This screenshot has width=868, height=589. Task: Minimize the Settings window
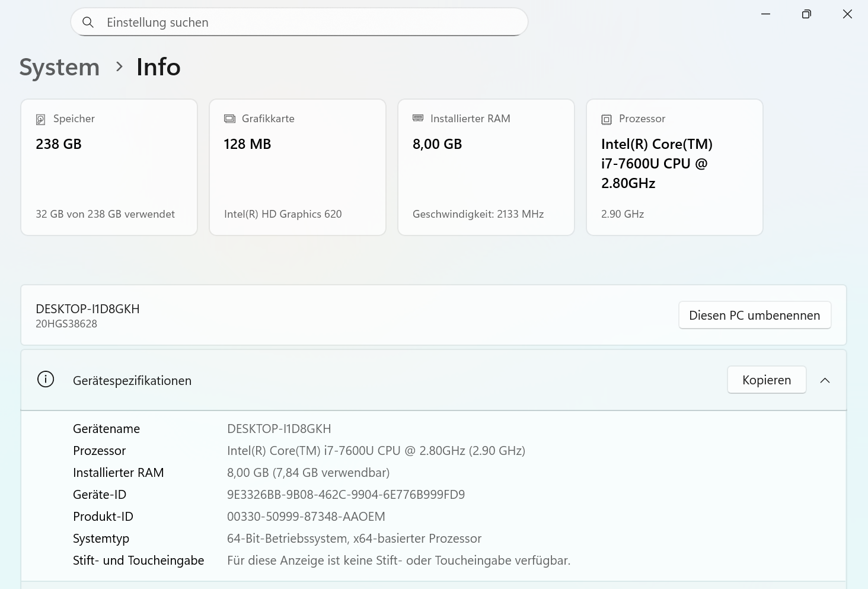tap(765, 14)
